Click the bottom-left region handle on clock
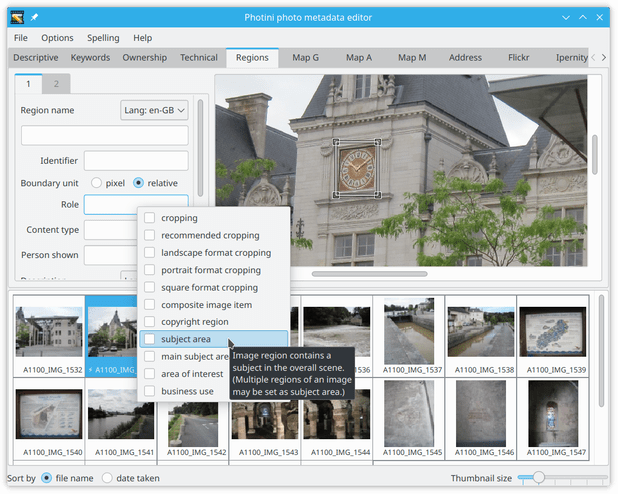 coord(336,194)
